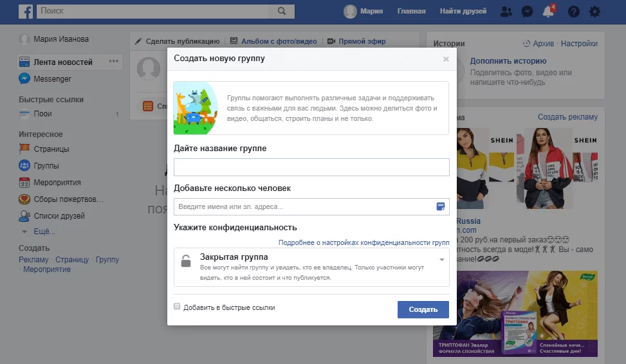Click the Facebook logo icon

(x=26, y=11)
